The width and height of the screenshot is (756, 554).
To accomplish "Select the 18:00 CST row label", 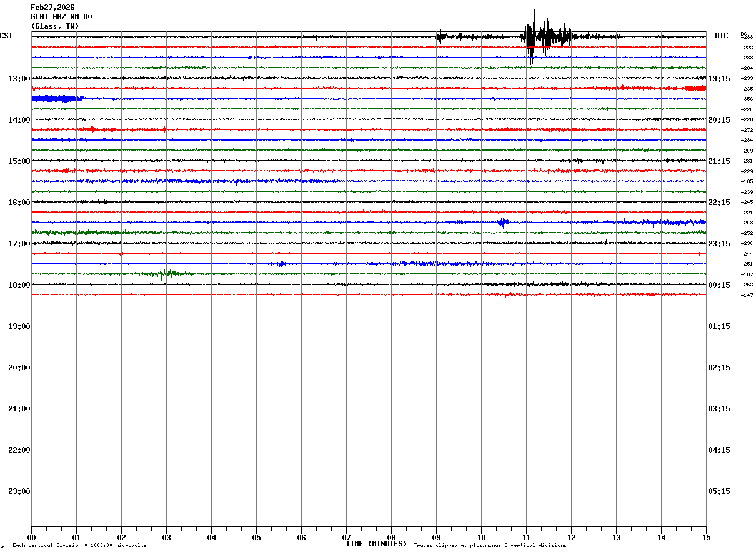I will click(x=19, y=285).
